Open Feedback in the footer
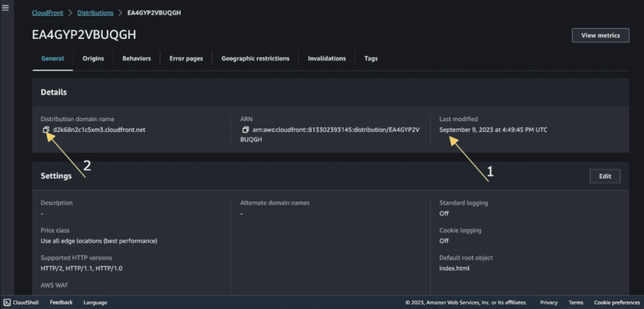The height and width of the screenshot is (309, 644). (x=61, y=302)
